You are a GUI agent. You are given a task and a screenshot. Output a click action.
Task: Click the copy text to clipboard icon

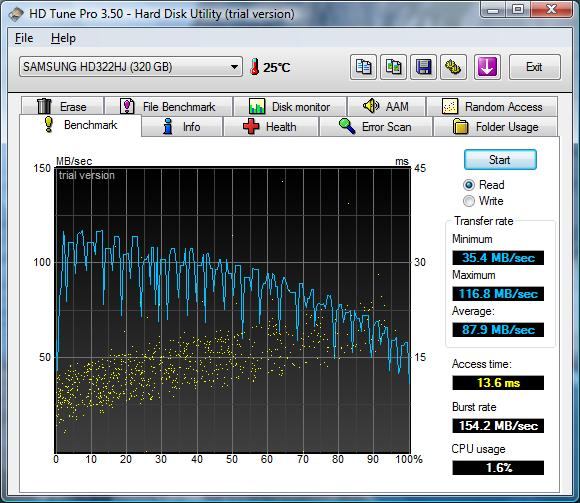pos(363,67)
